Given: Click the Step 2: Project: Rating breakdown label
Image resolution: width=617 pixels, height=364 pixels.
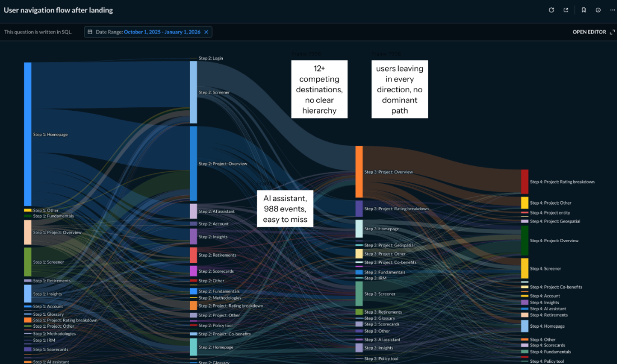Looking at the screenshot, I should point(231,305).
